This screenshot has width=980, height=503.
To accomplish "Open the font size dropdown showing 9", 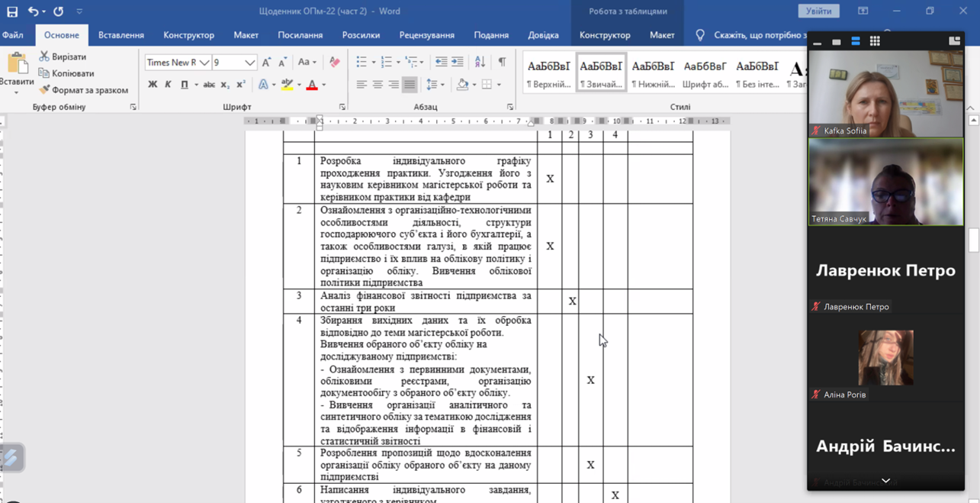I will (249, 63).
